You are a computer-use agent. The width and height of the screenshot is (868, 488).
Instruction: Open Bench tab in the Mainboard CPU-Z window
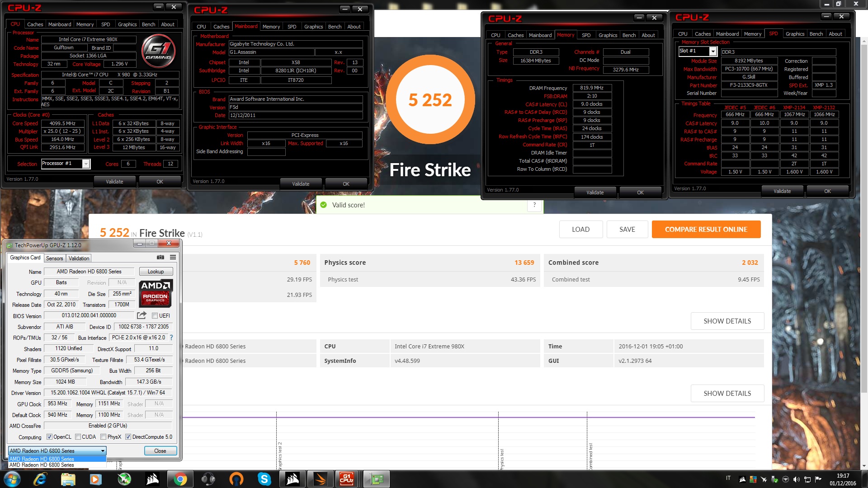[x=335, y=27]
